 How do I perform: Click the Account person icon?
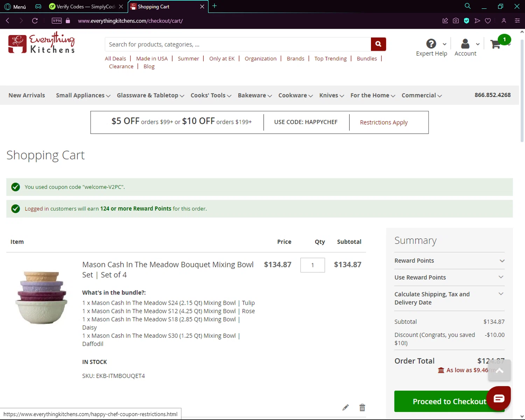click(465, 44)
